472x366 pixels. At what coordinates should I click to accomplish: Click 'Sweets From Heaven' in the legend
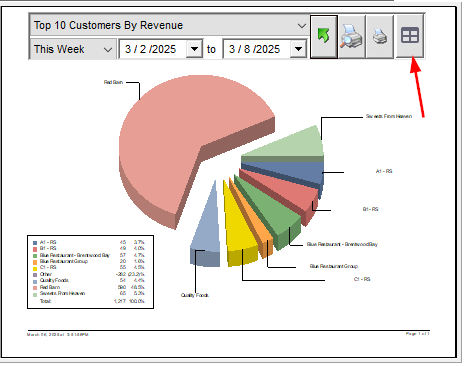pos(62,293)
